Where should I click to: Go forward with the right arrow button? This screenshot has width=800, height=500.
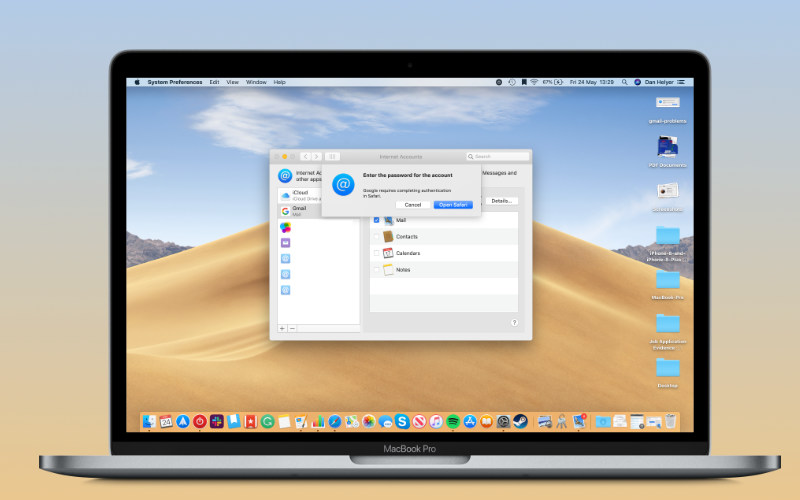point(316,157)
